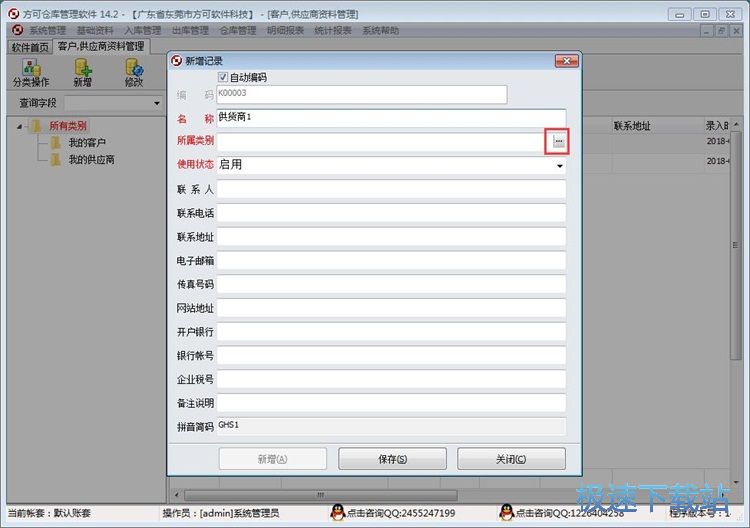Select 所有类别 root tree item

pos(68,126)
